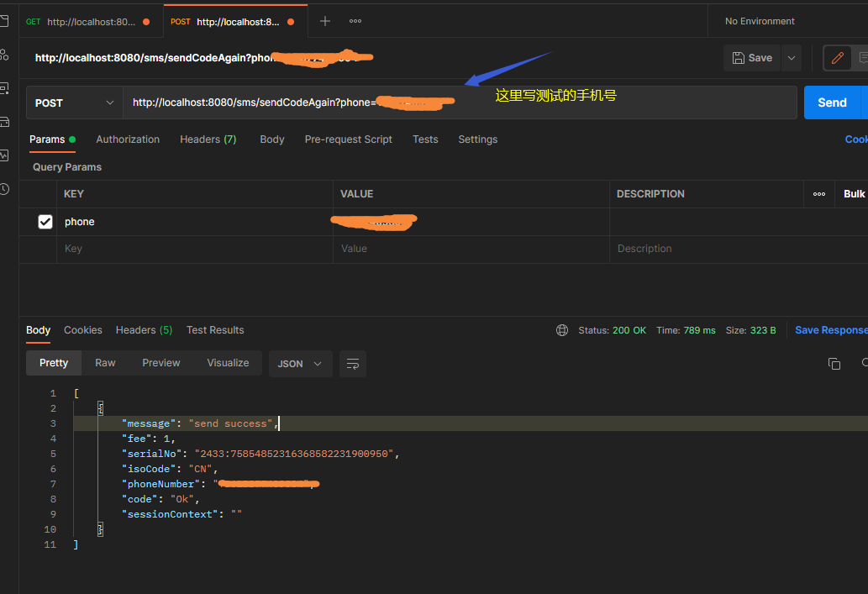This screenshot has width=868, height=594.
Task: Open query params column options dots
Action: click(819, 194)
